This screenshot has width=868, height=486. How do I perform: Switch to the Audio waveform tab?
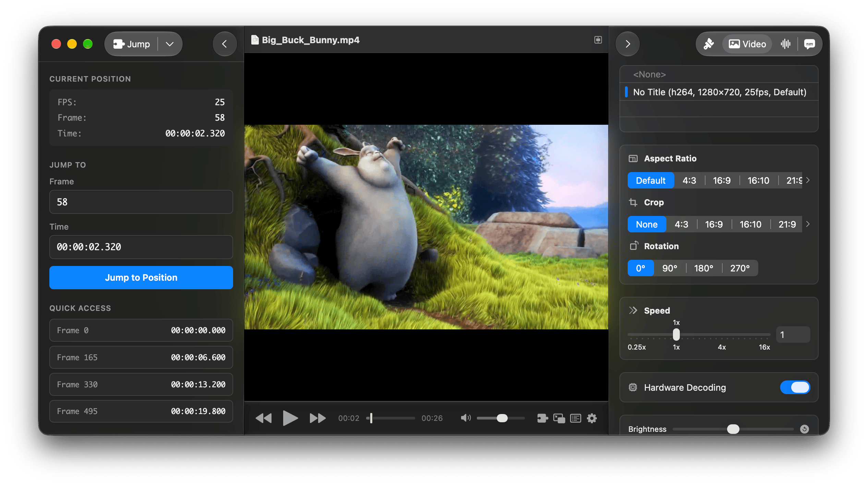785,44
